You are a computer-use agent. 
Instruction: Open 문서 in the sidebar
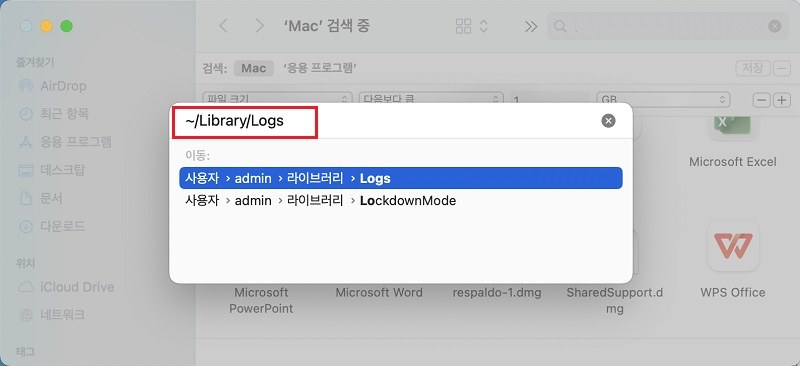[x=41, y=198]
